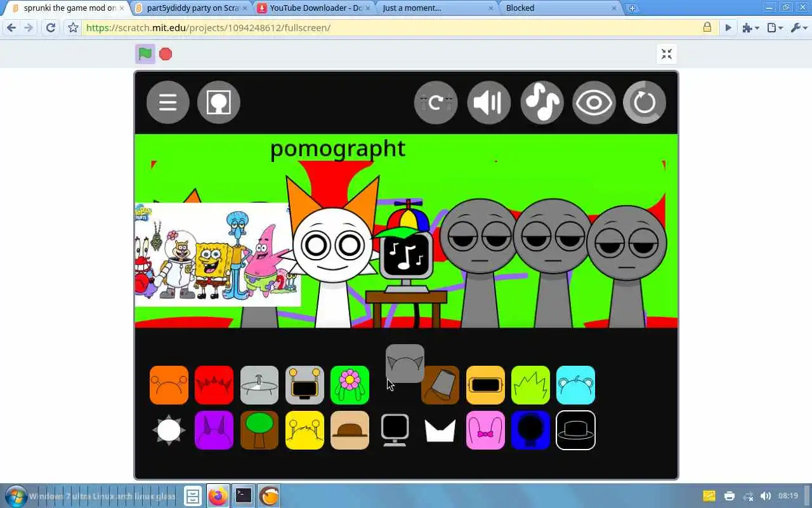Click the green flag to start project
Image resolution: width=812 pixels, height=508 pixels.
click(145, 54)
